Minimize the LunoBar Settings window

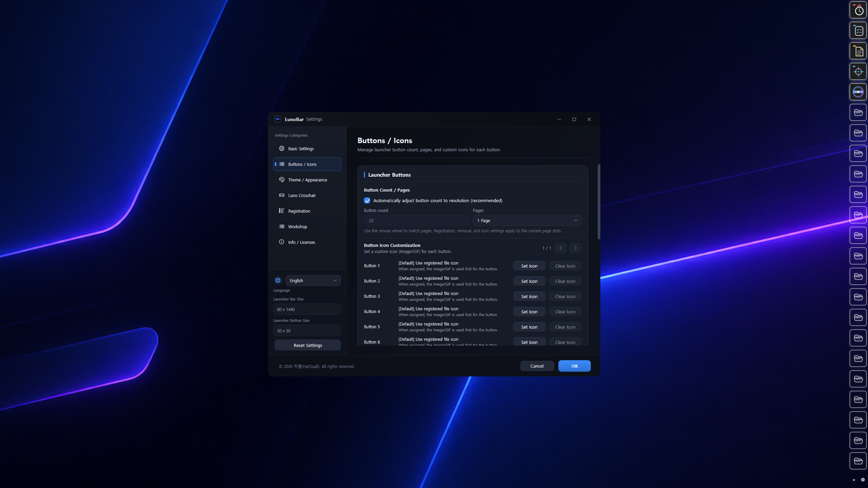(559, 119)
